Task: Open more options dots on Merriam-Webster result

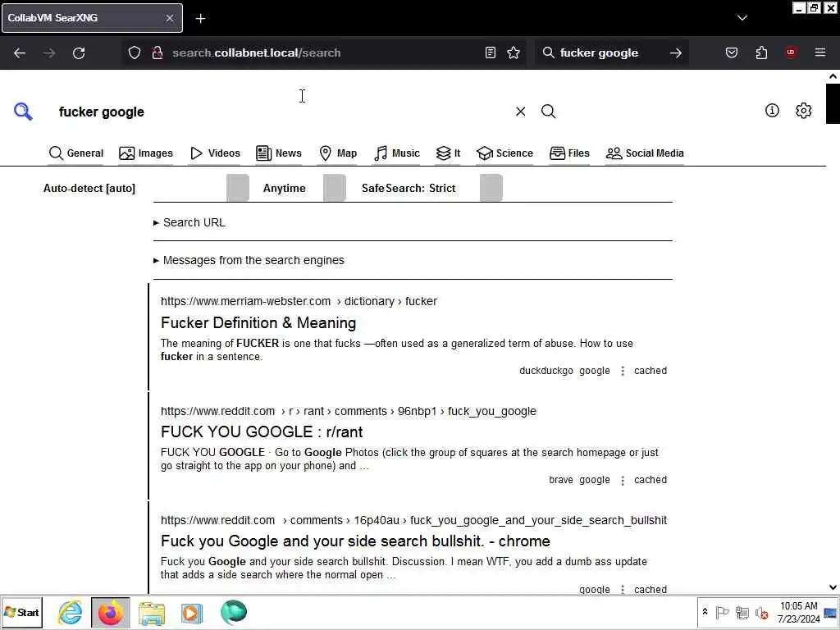Action: (623, 371)
